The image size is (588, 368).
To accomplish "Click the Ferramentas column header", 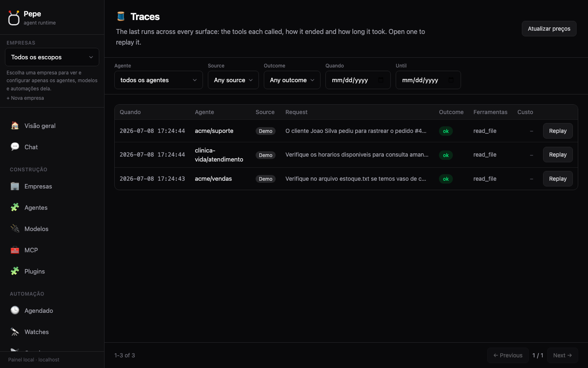I will 490,112.
